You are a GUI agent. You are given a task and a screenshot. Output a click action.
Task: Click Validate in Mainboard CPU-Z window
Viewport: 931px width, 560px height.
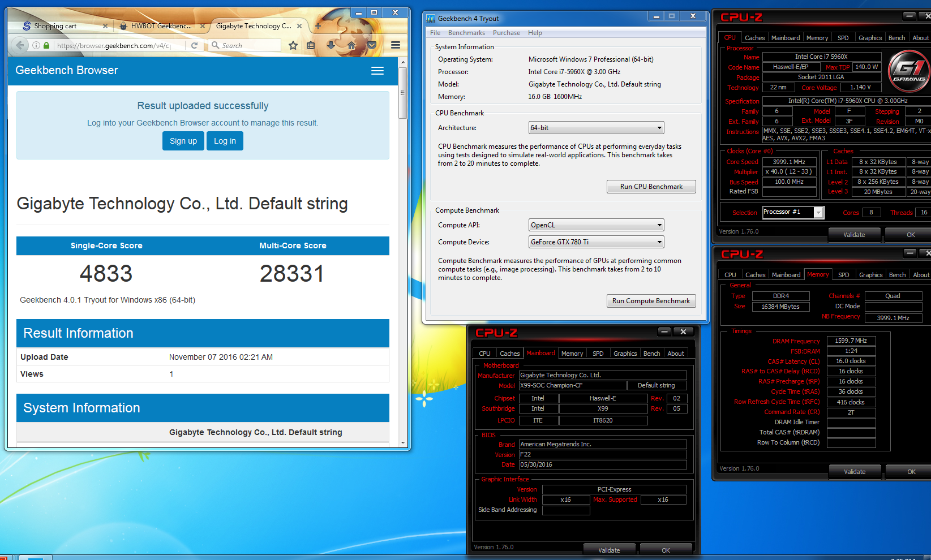tap(609, 550)
